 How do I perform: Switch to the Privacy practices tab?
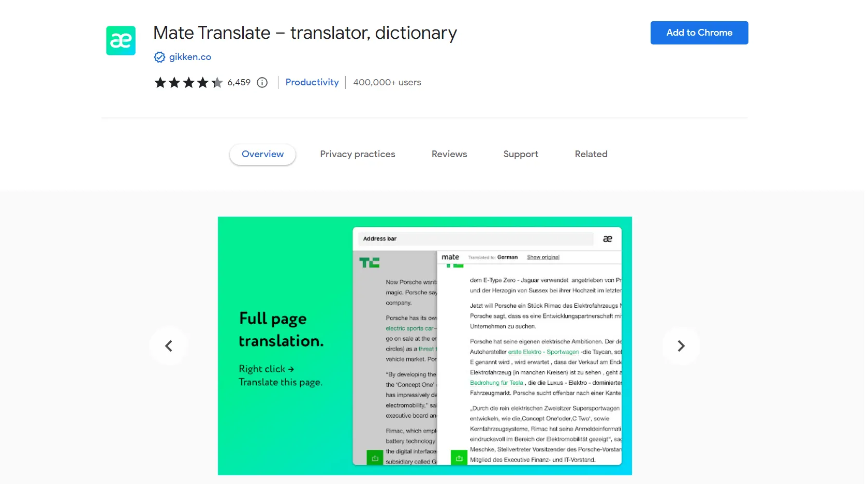click(358, 154)
